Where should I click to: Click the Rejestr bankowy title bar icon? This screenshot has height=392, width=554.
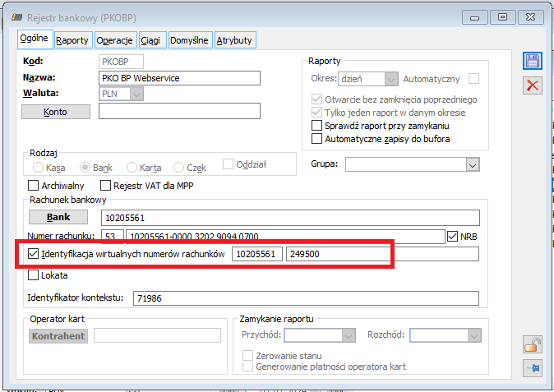(x=16, y=17)
